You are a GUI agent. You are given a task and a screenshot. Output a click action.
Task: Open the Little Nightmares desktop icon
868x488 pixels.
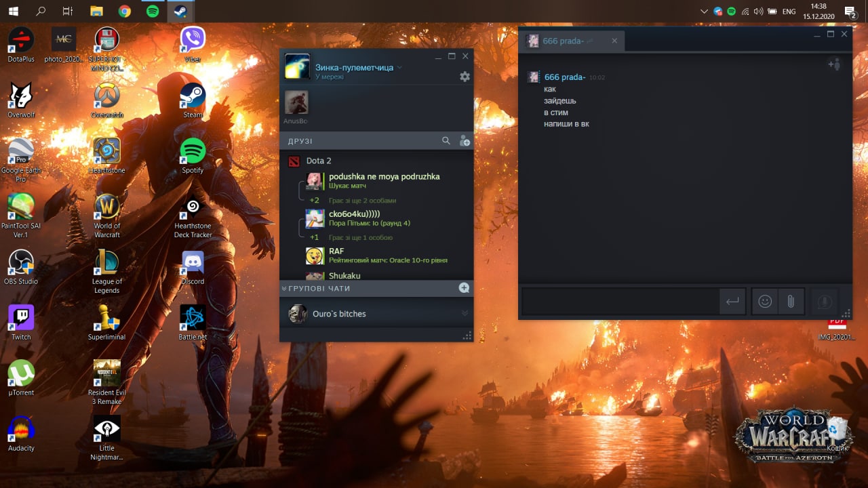point(107,439)
